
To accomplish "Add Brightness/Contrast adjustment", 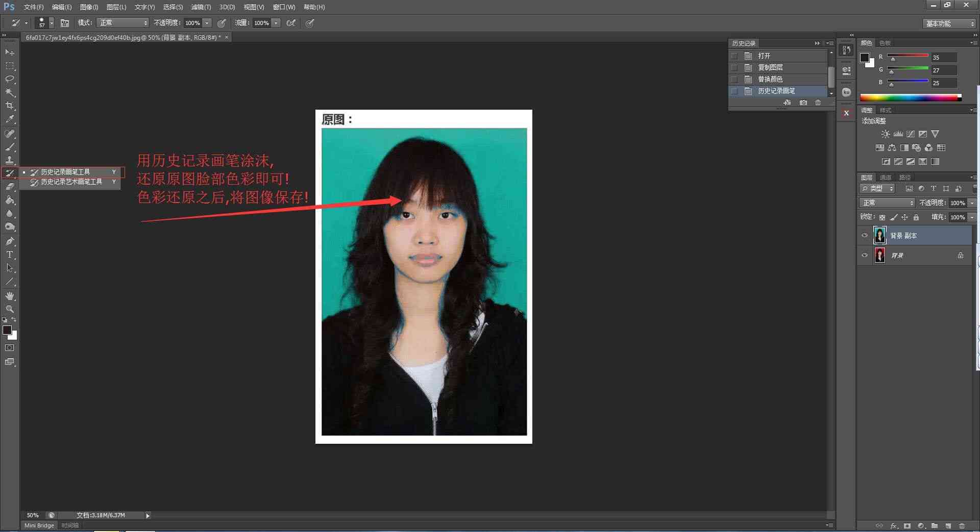I will tap(886, 134).
